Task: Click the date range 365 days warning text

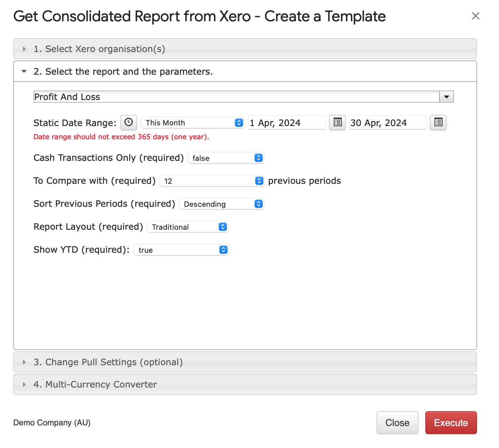Action: (121, 137)
